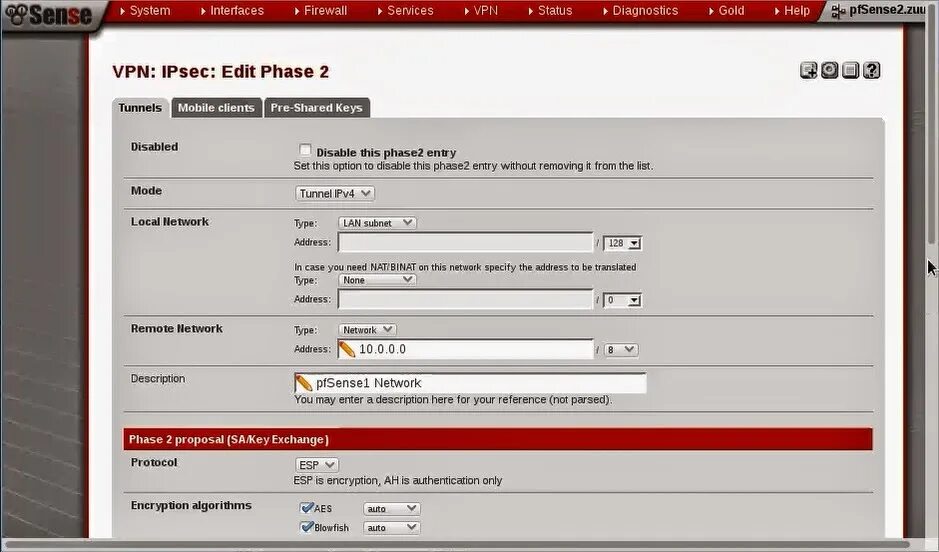Open the Diagnostics menu
Viewport: 939px width, 552px height.
(641, 11)
